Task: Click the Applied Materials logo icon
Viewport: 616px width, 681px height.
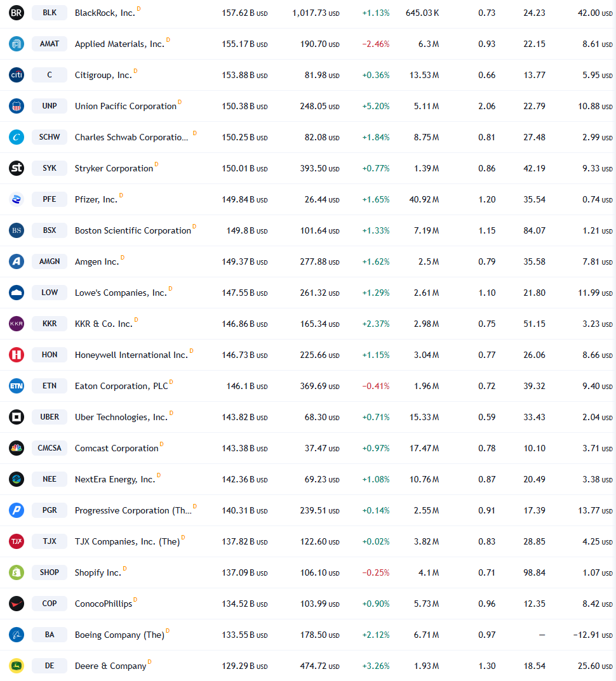Action: coord(17,44)
